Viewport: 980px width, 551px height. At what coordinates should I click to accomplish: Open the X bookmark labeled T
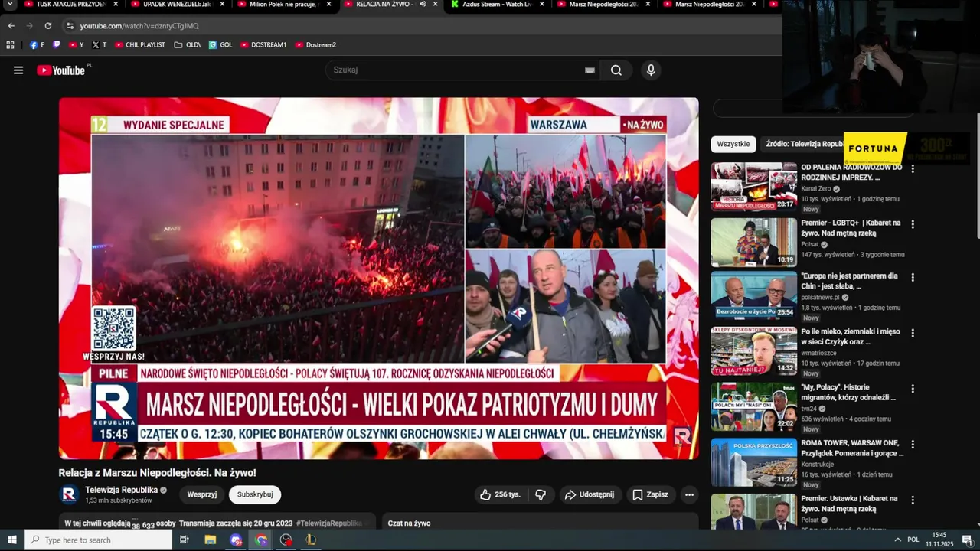[x=99, y=44]
